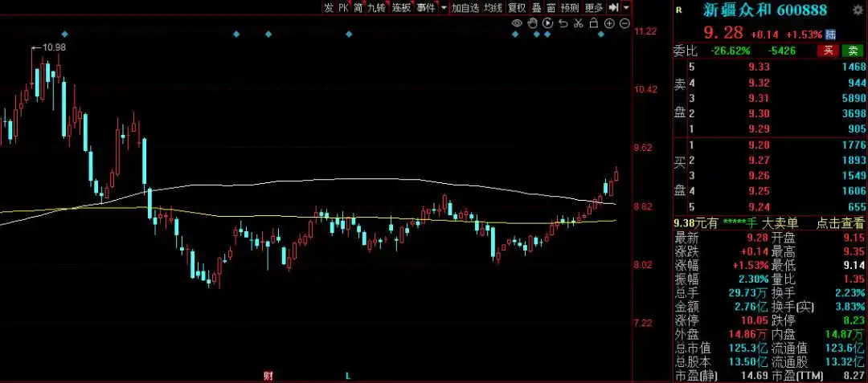Screen dimensions: 868x383
Task: Open the 更多 menu
Action: click(x=594, y=7)
